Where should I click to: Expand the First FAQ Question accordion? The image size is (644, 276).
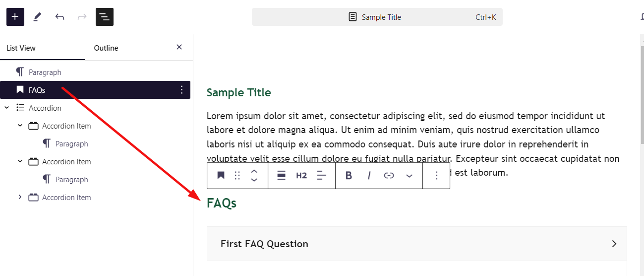tap(416, 244)
